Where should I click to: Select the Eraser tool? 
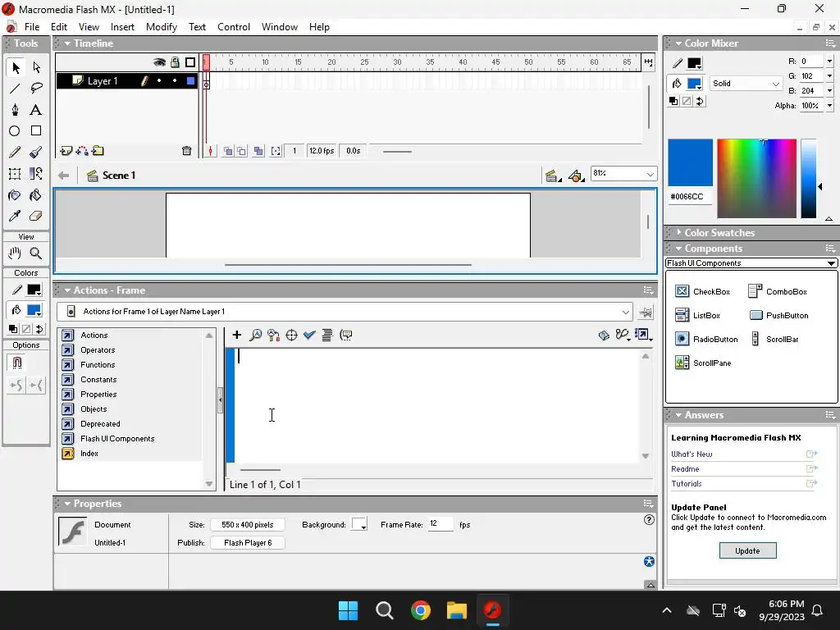(x=36, y=216)
